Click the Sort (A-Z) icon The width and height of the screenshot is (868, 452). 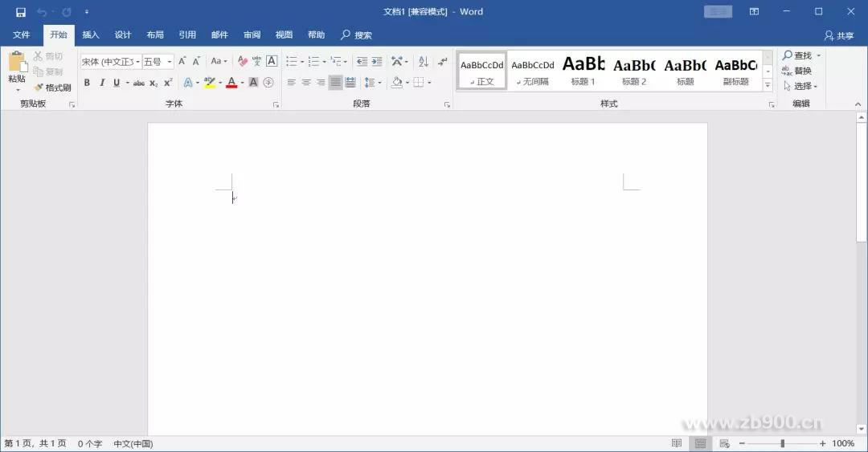pos(424,61)
